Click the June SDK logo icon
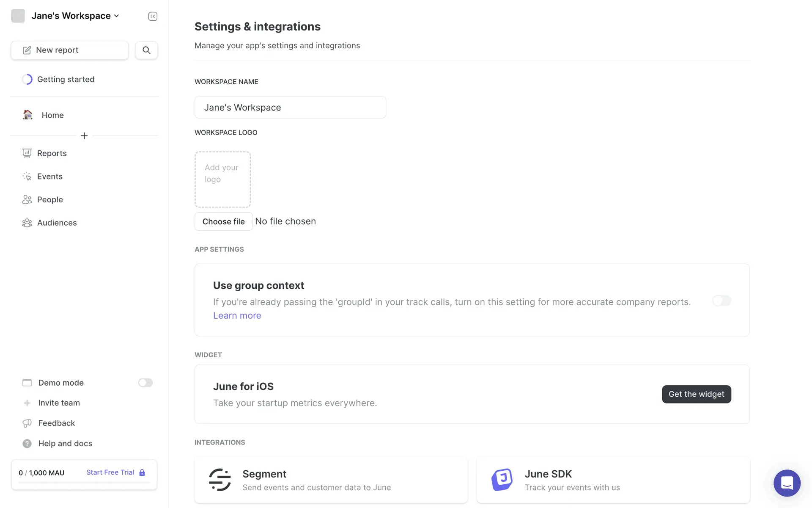812x508 pixels. [502, 480]
